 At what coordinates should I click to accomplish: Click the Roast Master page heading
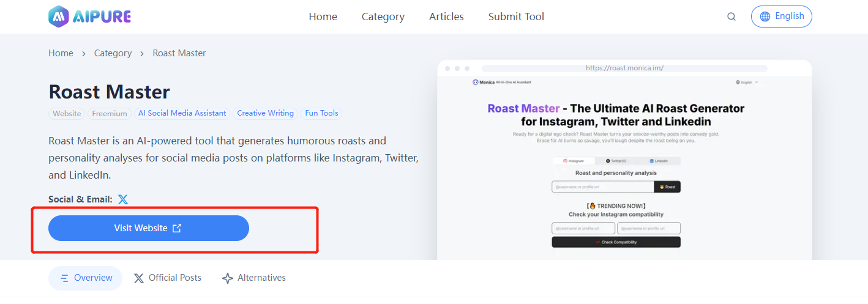pos(109,92)
